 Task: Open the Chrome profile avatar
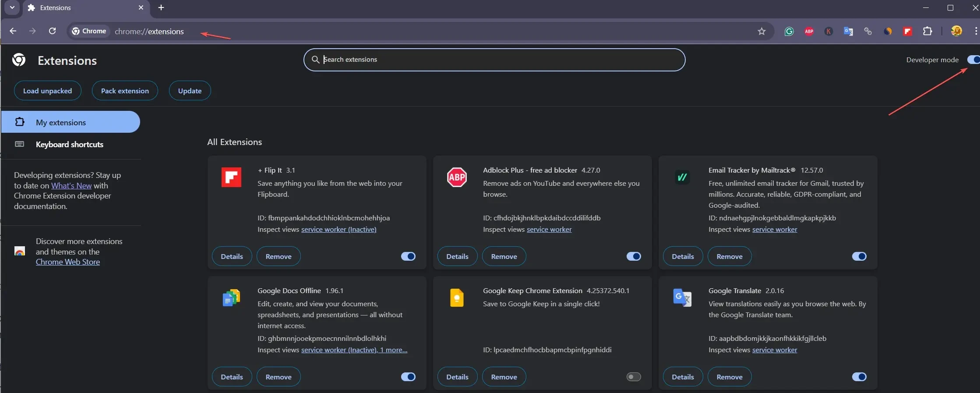tap(956, 31)
